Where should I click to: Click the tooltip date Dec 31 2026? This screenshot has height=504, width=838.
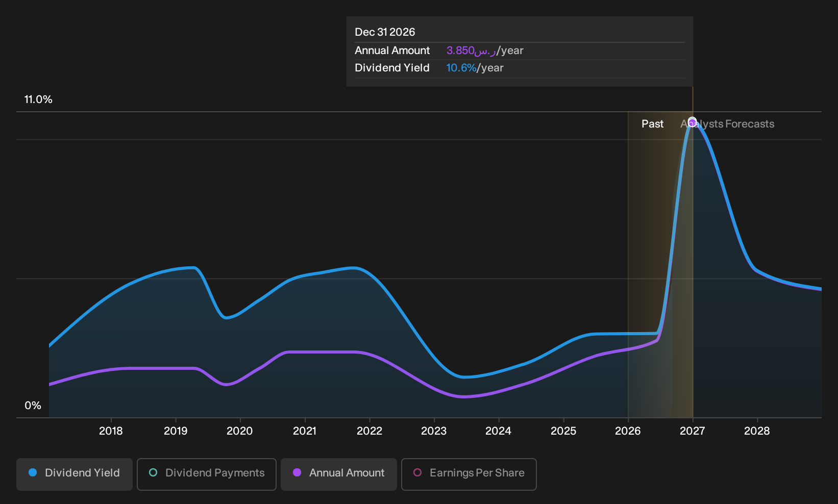pos(385,32)
